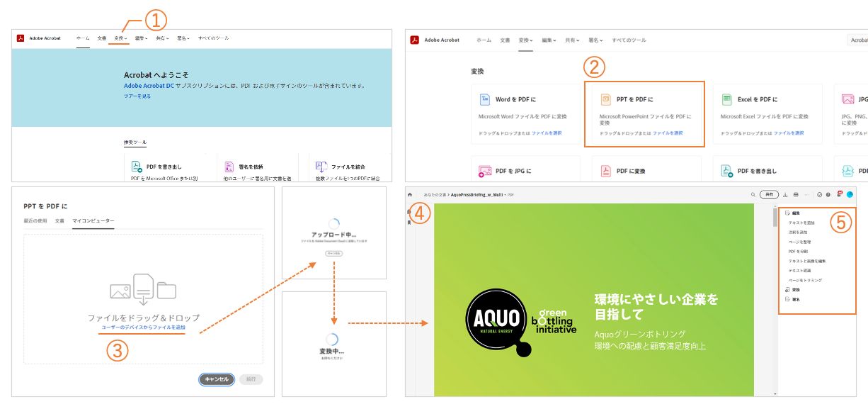Click the Word を PDF に card icon
This screenshot has height=409, width=868.
click(485, 99)
